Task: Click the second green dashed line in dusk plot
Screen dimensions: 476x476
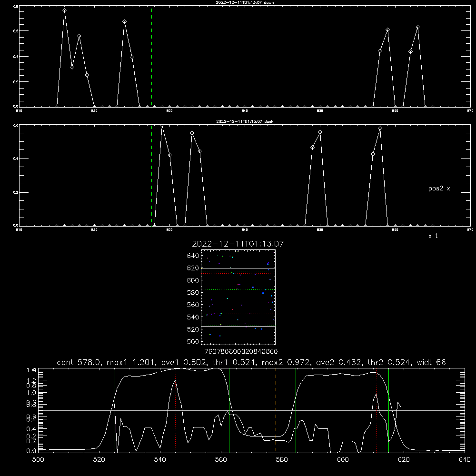Action: [x=263, y=176]
